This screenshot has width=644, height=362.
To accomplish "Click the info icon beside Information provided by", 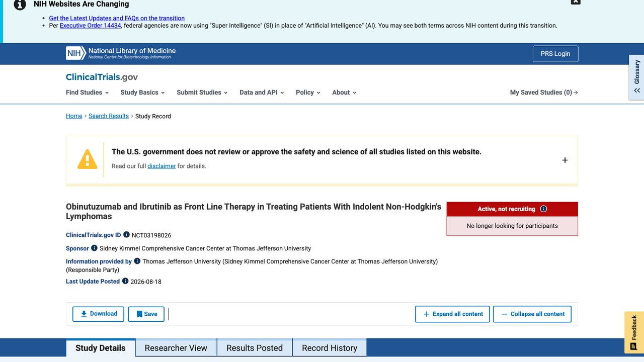I will tap(137, 261).
